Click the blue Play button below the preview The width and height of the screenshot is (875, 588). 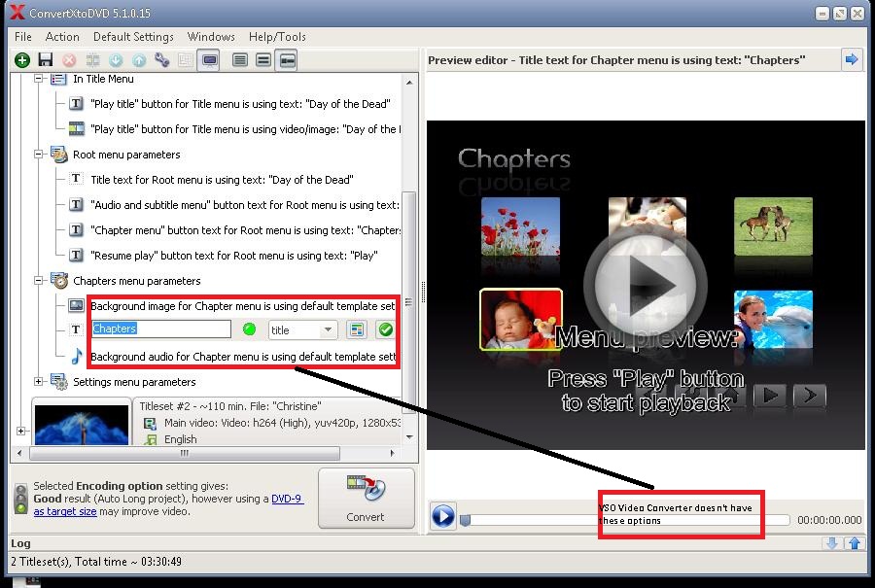tap(443, 516)
